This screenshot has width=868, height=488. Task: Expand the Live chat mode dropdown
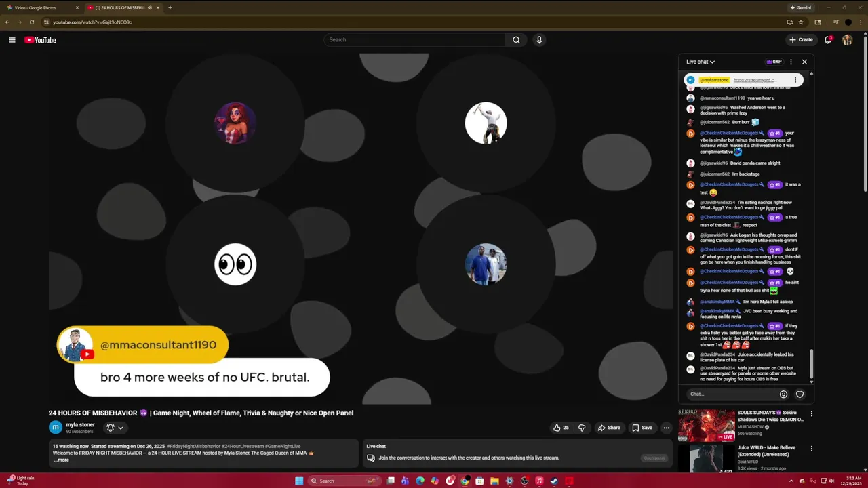(701, 62)
